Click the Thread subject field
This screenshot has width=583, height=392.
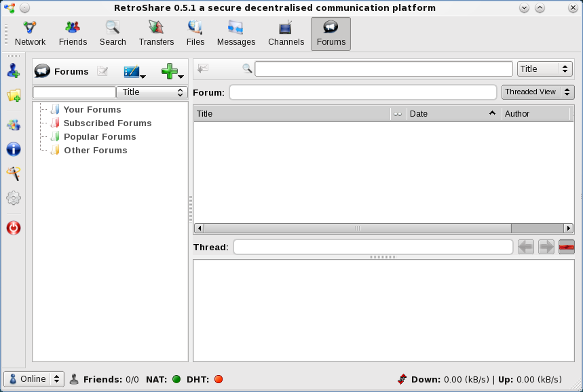pyautogui.click(x=373, y=247)
